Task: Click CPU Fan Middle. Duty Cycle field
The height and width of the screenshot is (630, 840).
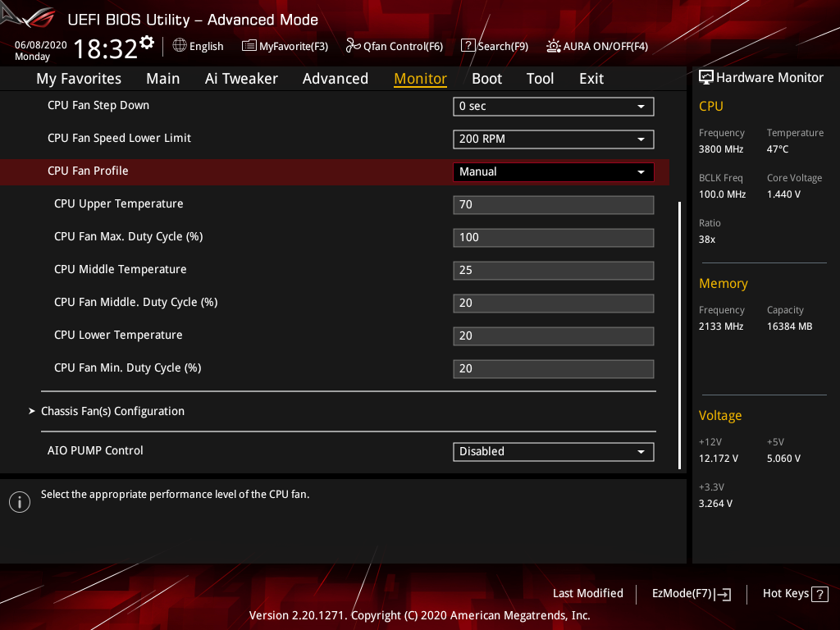Action: pos(554,304)
